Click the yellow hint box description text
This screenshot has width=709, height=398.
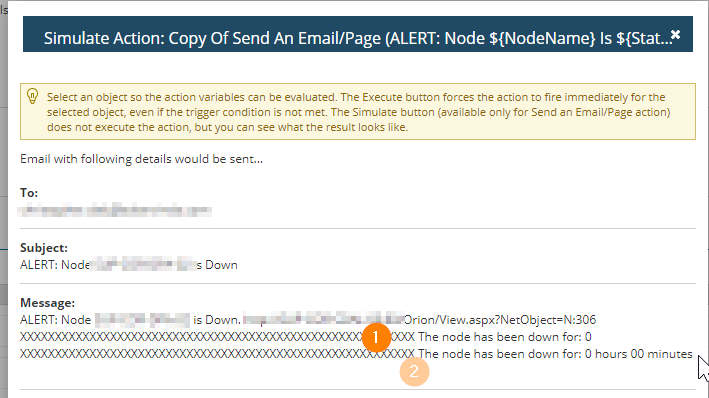coord(359,112)
